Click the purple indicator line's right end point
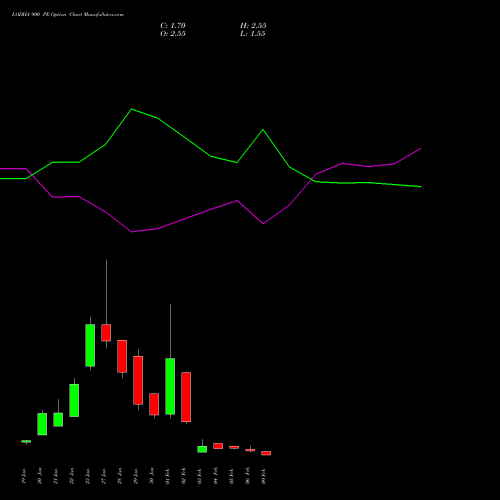Image resolution: width=500 pixels, height=500 pixels. click(421, 148)
